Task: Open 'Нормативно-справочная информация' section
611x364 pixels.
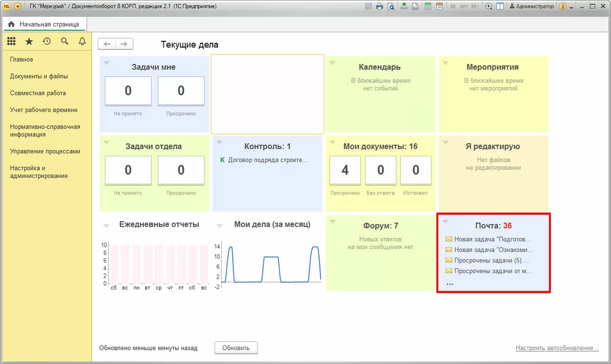Action: 45,131
